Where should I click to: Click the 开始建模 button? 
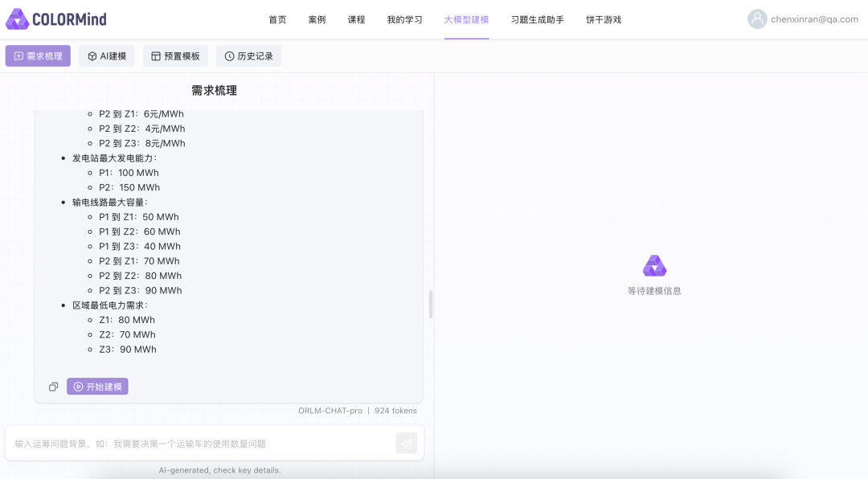click(97, 387)
